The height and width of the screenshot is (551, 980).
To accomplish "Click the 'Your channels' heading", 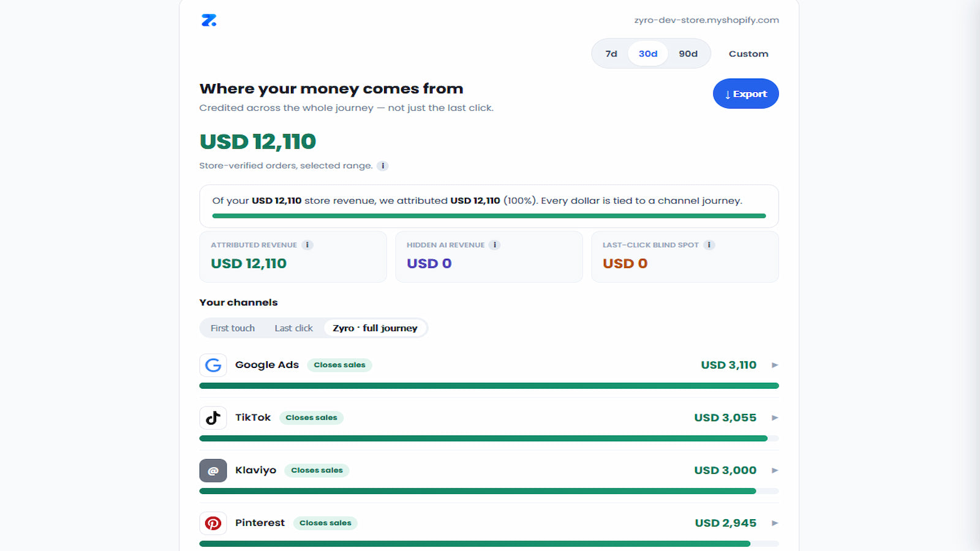I will 238,302.
